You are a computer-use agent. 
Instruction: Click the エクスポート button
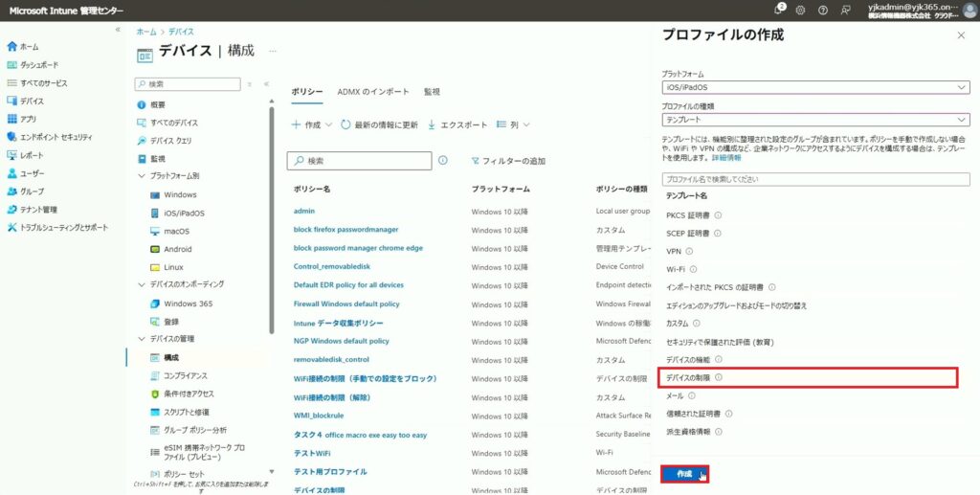pos(457,125)
